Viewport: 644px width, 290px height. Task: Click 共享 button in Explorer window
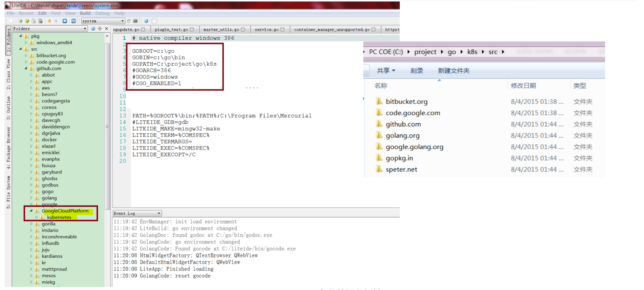(x=386, y=70)
